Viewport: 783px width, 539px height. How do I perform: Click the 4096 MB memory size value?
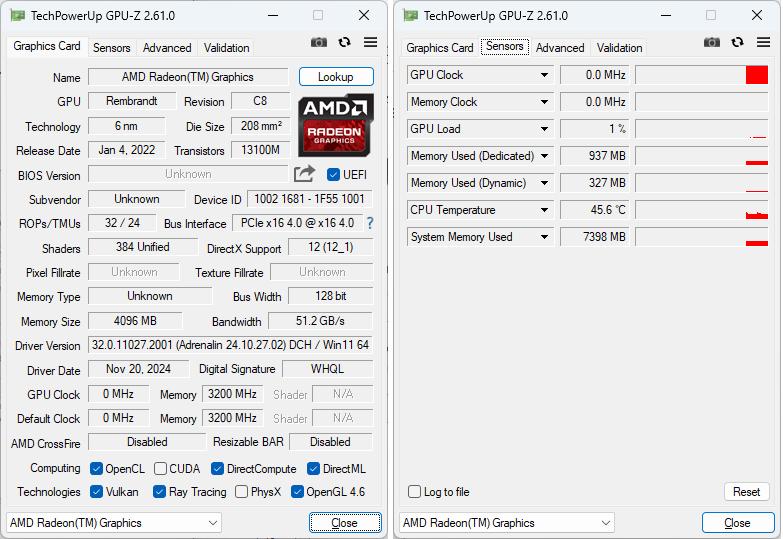tap(135, 321)
